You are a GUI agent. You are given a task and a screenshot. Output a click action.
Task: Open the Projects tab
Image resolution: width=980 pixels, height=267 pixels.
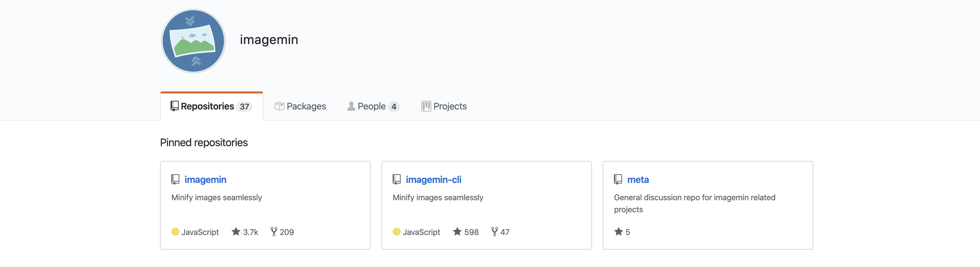point(444,106)
